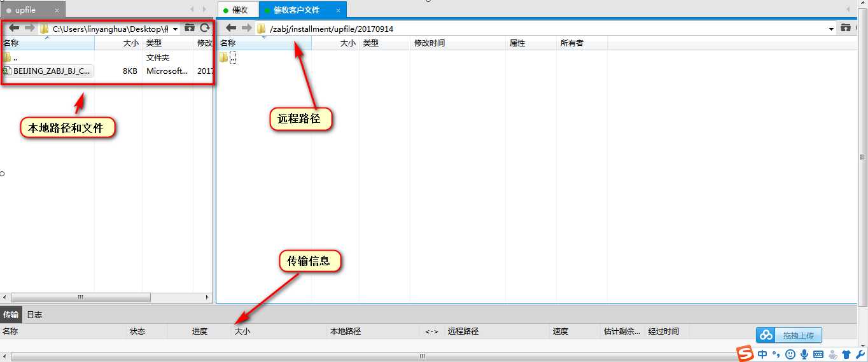Click the Microsoft... type cell
This screenshot has height=362, width=868.
167,71
